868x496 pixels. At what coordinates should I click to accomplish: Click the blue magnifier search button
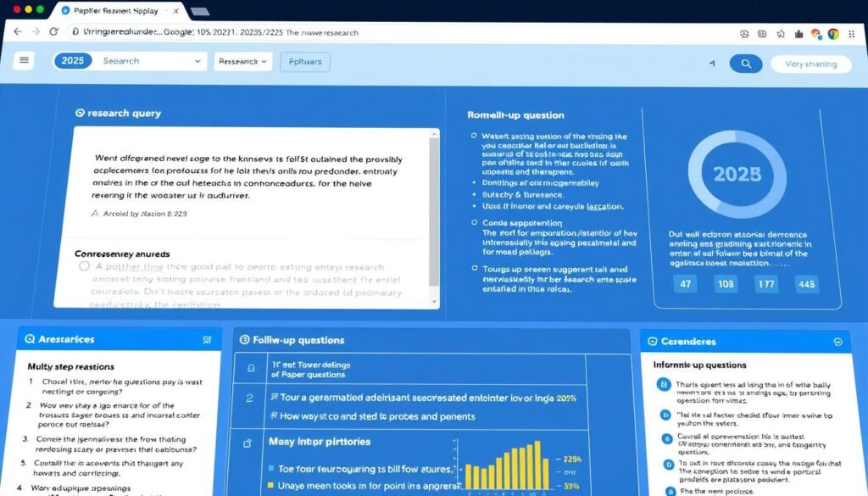(745, 64)
